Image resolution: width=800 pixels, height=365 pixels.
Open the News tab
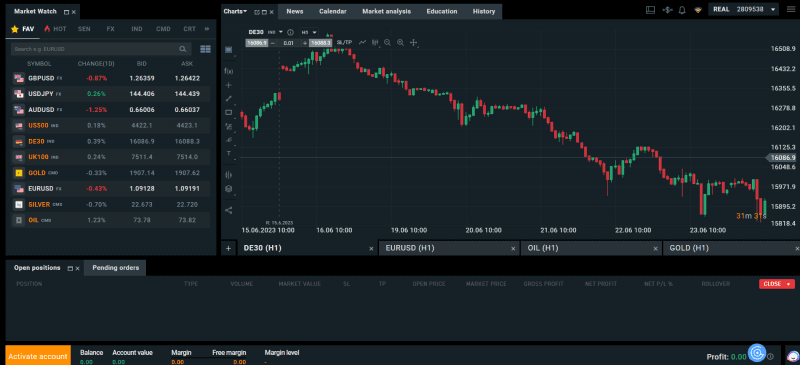pos(295,11)
